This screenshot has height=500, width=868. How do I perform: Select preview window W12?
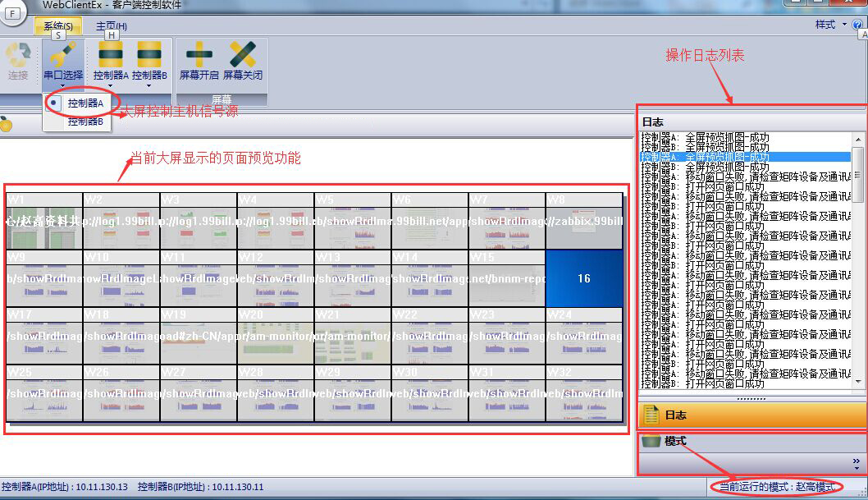pos(276,278)
